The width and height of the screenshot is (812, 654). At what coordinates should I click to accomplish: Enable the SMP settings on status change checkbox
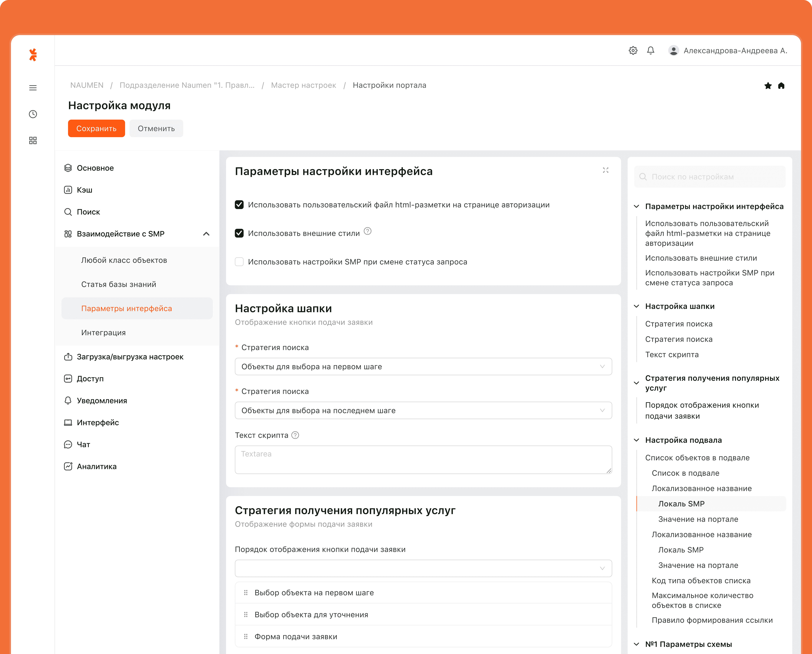(x=239, y=262)
